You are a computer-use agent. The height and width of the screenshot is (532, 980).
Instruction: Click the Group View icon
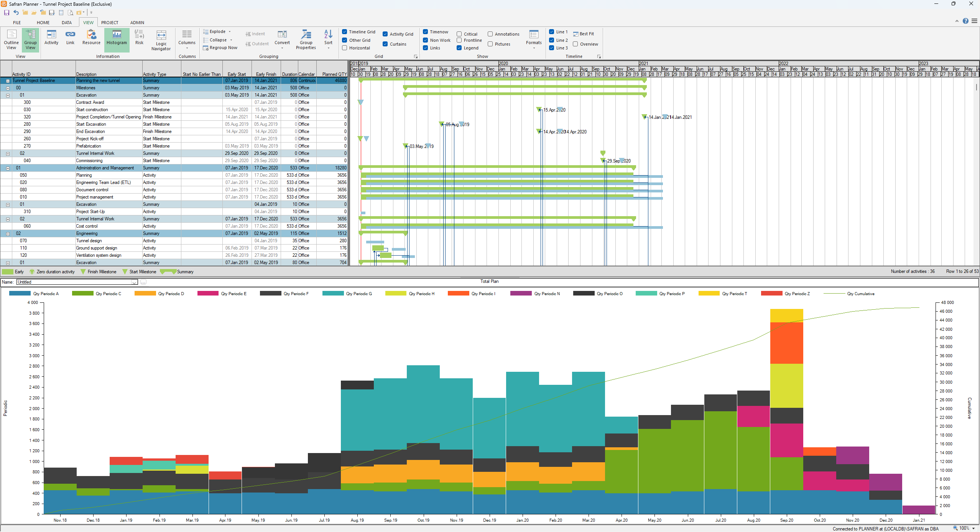(30, 40)
